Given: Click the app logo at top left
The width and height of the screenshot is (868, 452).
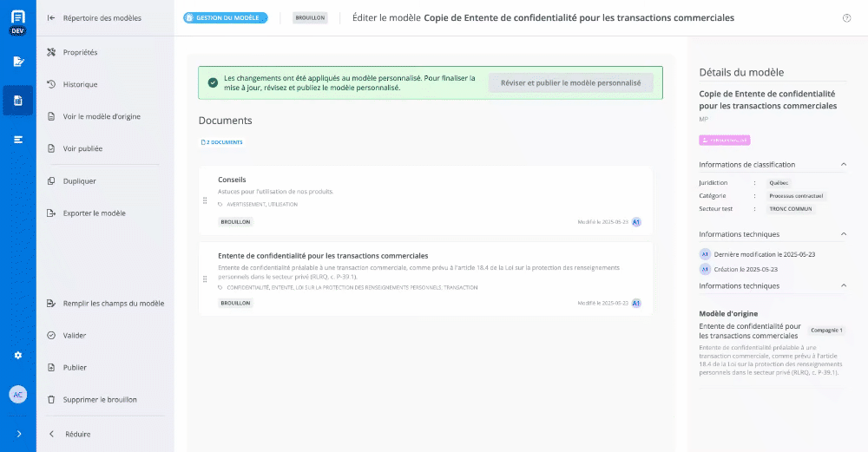Looking at the screenshot, I should click(18, 16).
